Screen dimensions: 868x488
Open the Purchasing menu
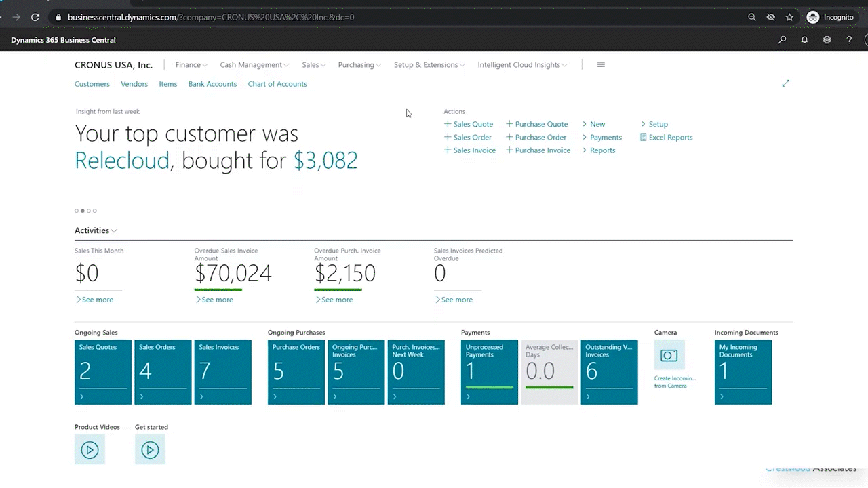point(359,65)
